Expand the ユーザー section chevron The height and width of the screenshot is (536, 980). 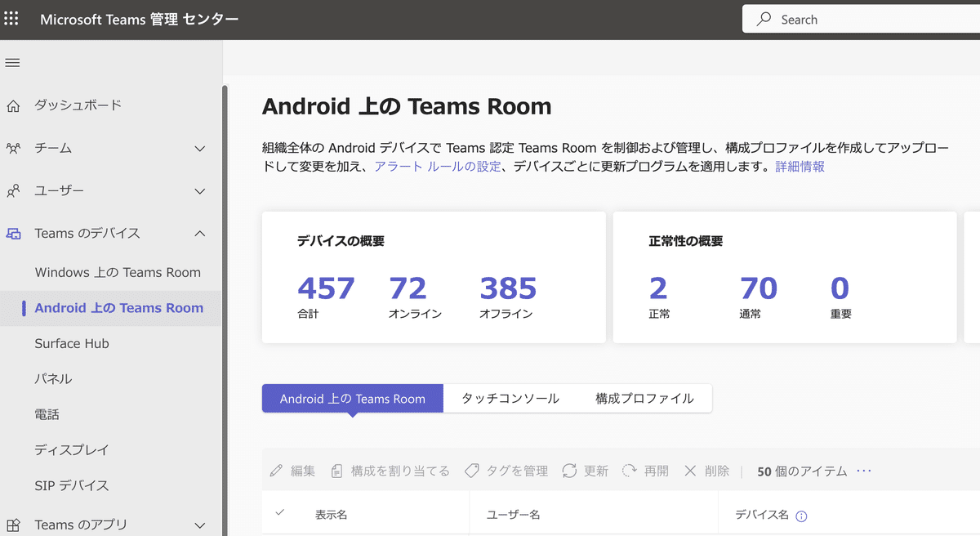click(200, 191)
